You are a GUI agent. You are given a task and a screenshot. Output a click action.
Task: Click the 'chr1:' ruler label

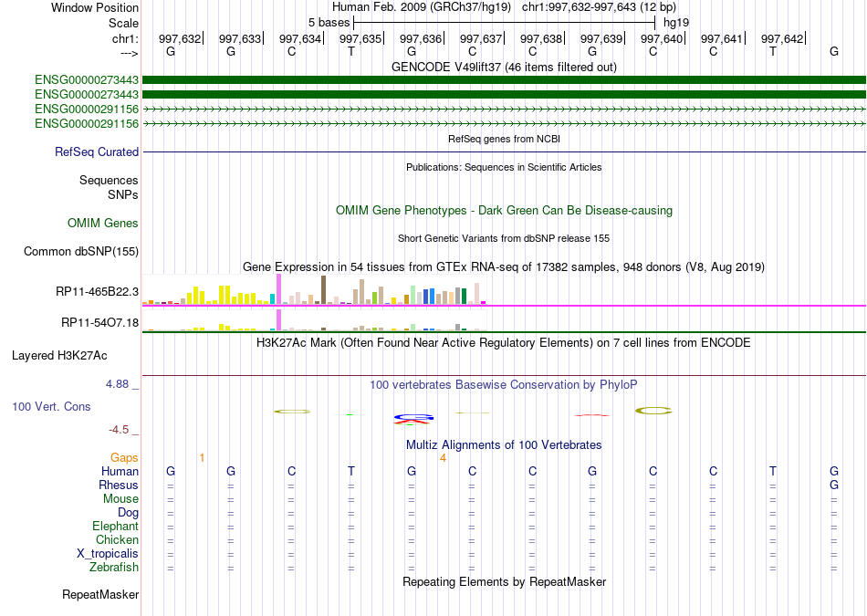125,38
